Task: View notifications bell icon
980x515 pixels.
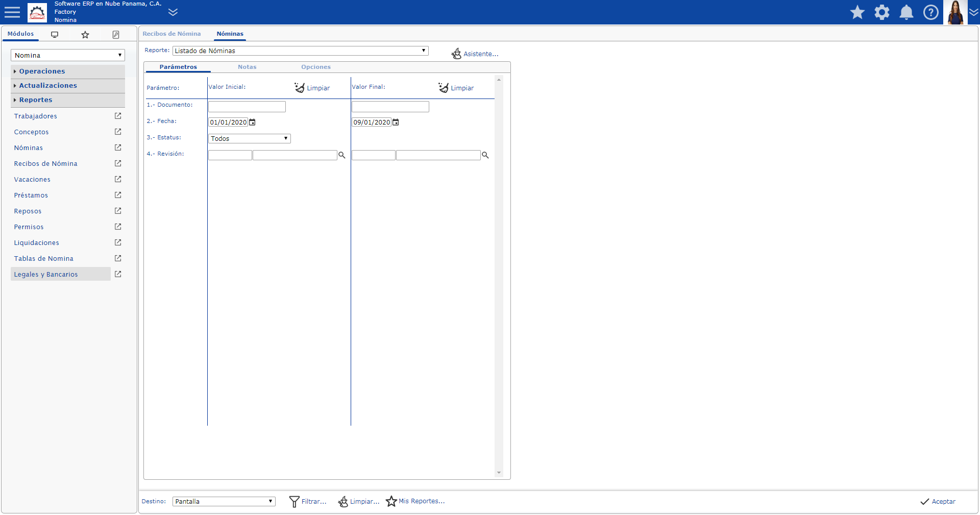Action: (x=906, y=12)
